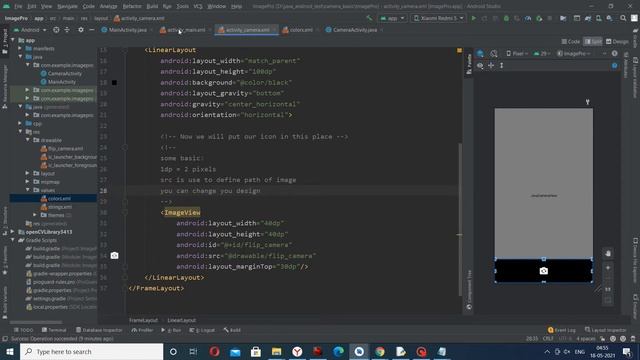The height and width of the screenshot is (360, 640).
Task: Expand the openCVLibrary3413 module
Action: 13,232
